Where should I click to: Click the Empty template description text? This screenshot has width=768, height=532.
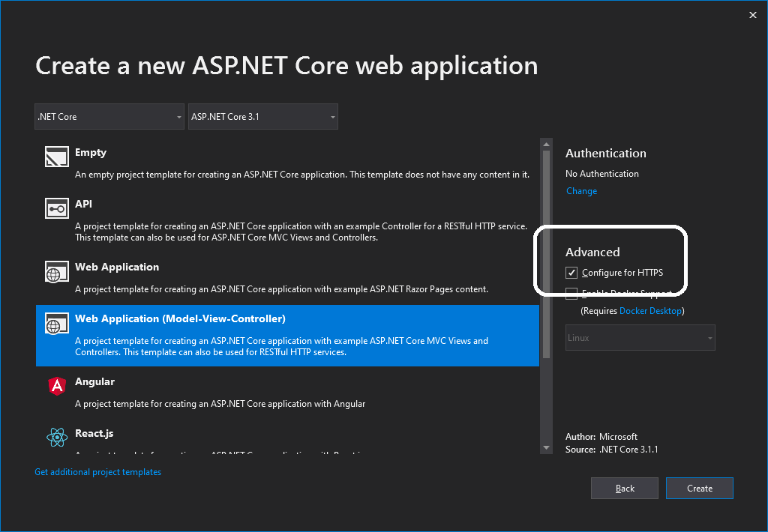point(302,175)
